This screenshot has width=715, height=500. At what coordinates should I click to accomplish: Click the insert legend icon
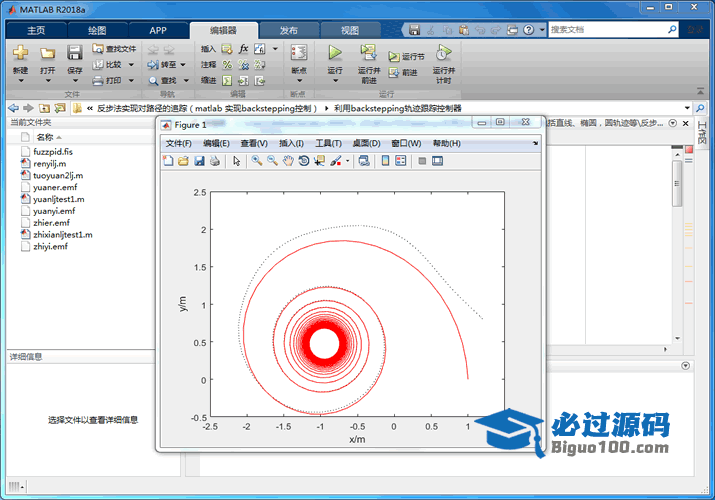[x=401, y=161]
